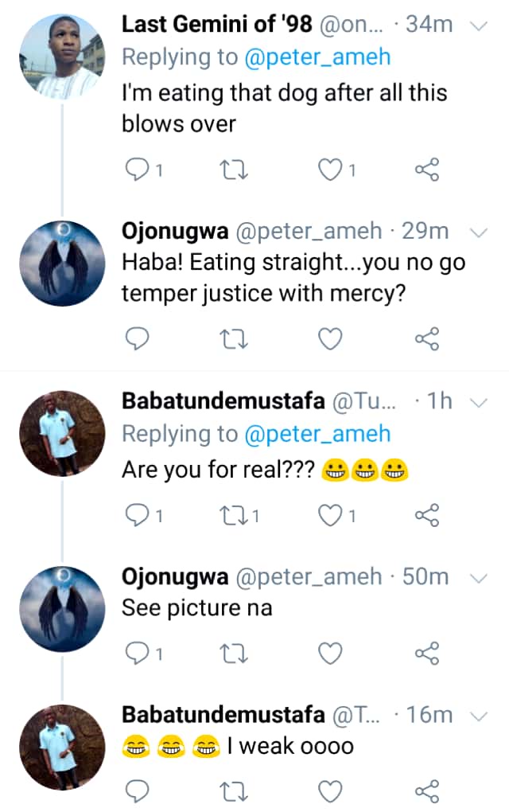Share the "eating that dog" tweet

tap(427, 169)
